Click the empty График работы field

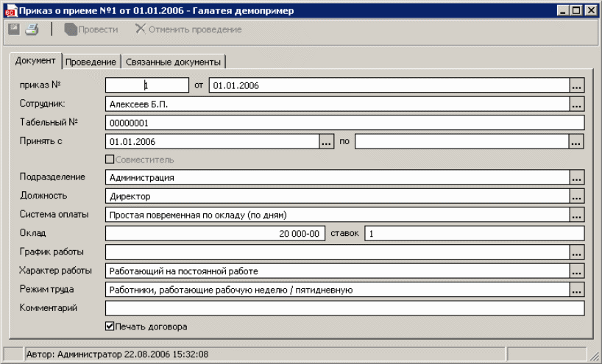coord(337,252)
